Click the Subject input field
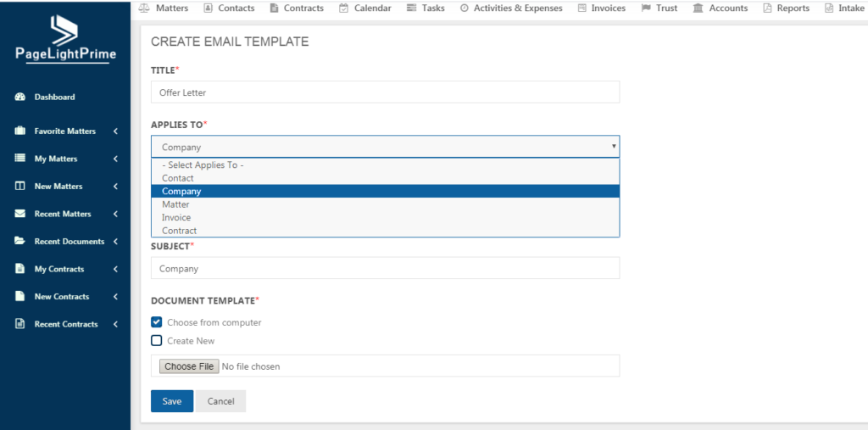Viewport: 868px width, 430px height. pyautogui.click(x=386, y=268)
